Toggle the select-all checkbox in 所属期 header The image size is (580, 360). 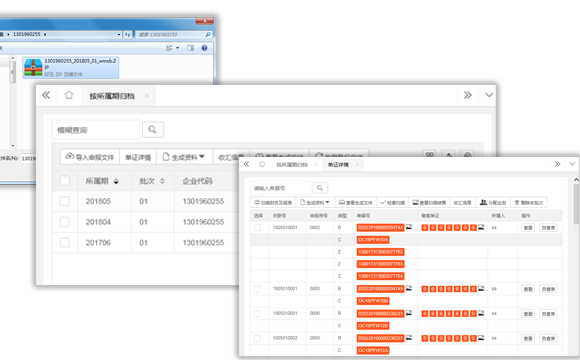[65, 181]
